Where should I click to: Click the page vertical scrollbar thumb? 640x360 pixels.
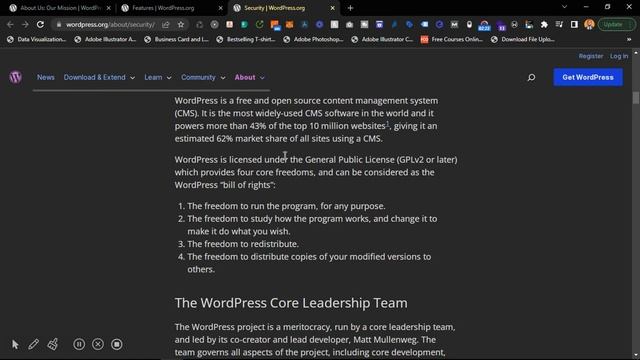point(636,98)
